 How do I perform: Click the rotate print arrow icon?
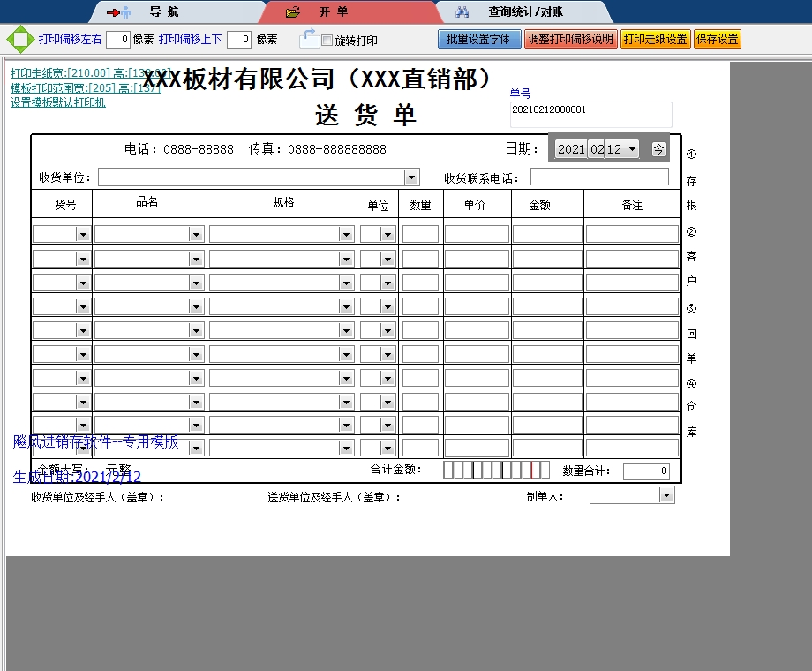(308, 38)
